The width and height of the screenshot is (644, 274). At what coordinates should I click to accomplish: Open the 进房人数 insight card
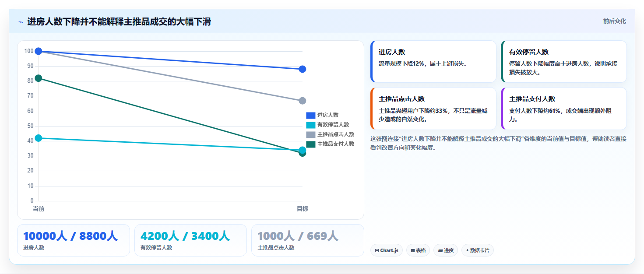433,61
